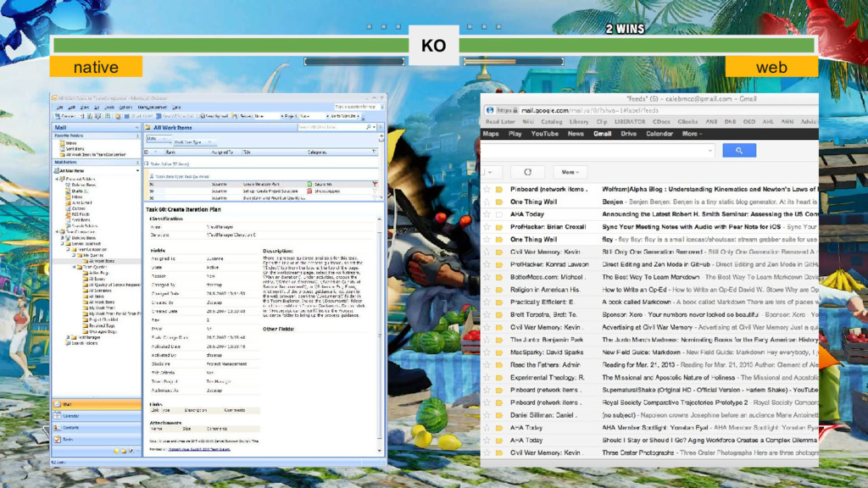This screenshot has width=868, height=488.
Task: Open Gmail search options dropdown arrow
Action: (710, 151)
